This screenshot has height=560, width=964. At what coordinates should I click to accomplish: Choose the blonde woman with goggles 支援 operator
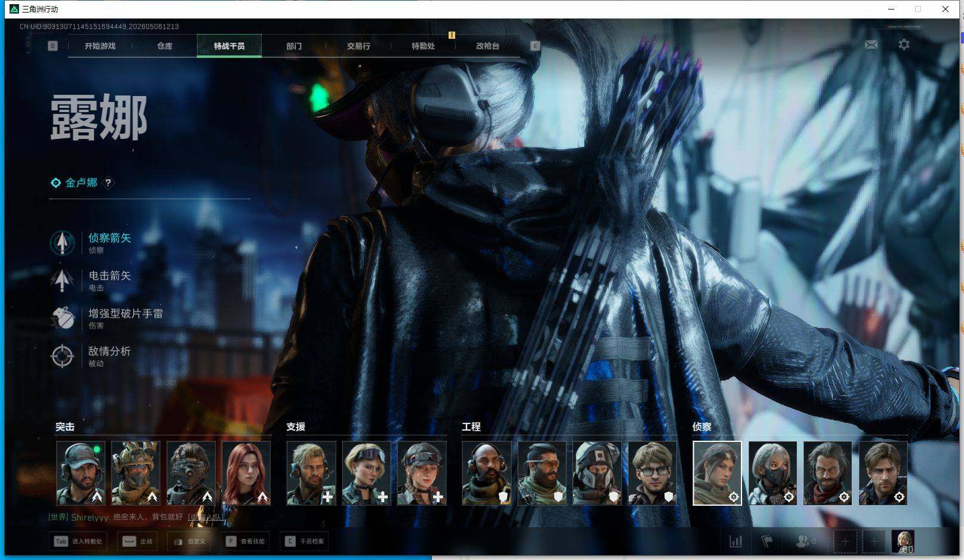point(366,473)
